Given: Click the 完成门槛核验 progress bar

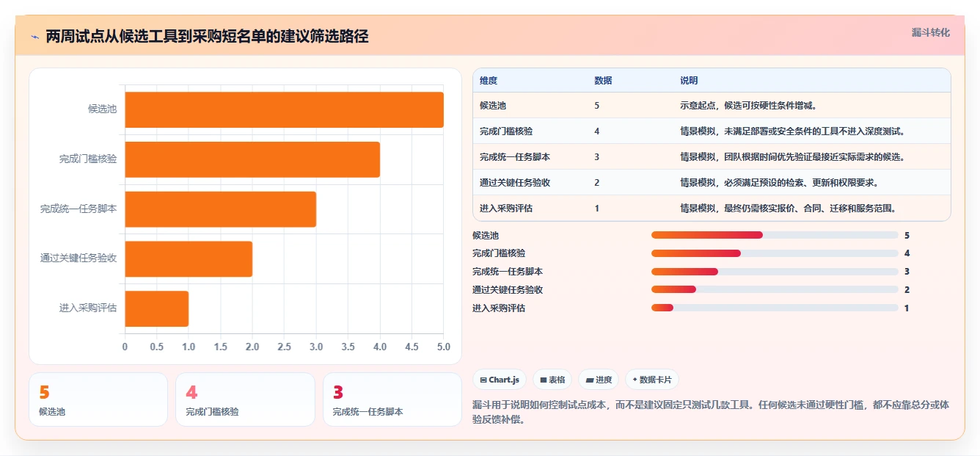Looking at the screenshot, I should [775, 253].
